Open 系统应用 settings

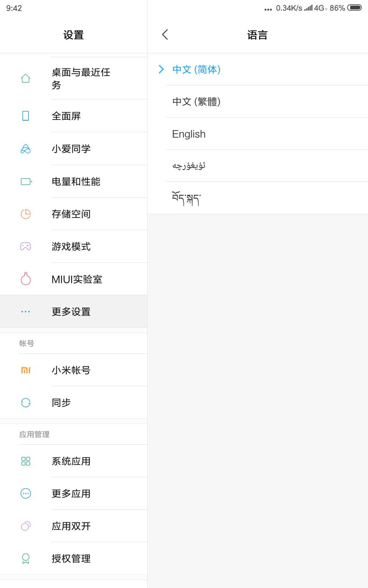pyautogui.click(x=71, y=461)
